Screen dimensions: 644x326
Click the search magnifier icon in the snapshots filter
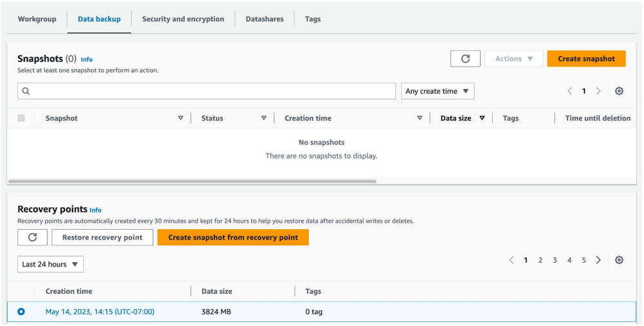click(x=26, y=91)
